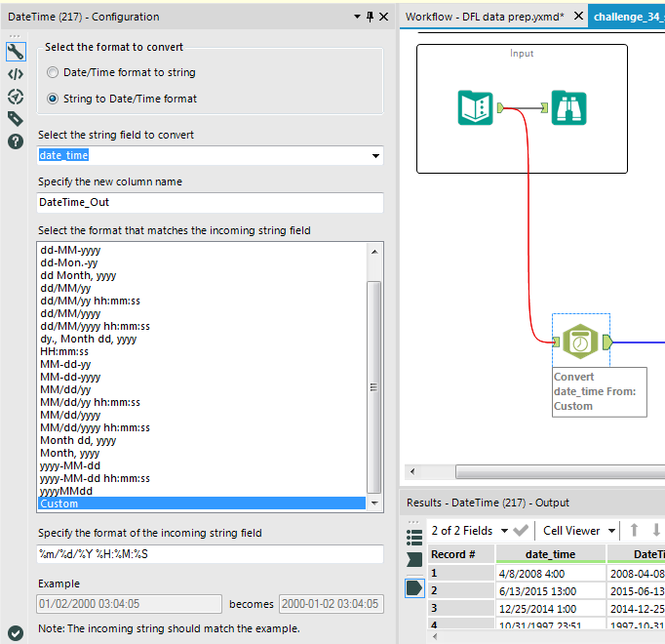665x644 pixels.
Task: Choose 'yyyy-MM-dd hh:mm:ss' format in list
Action: tap(95, 478)
